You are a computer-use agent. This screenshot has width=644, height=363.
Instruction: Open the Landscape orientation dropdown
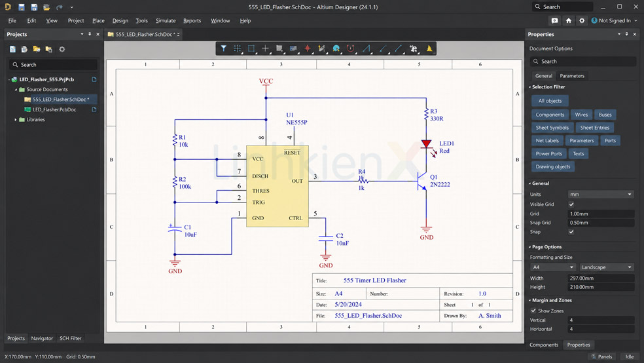pyautogui.click(x=606, y=267)
